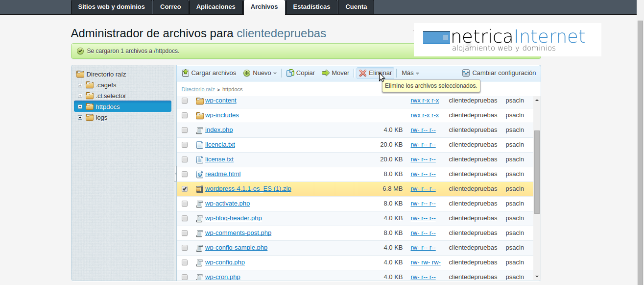This screenshot has width=644, height=285.
Task: Click the Copiar files icon
Action: (x=290, y=73)
